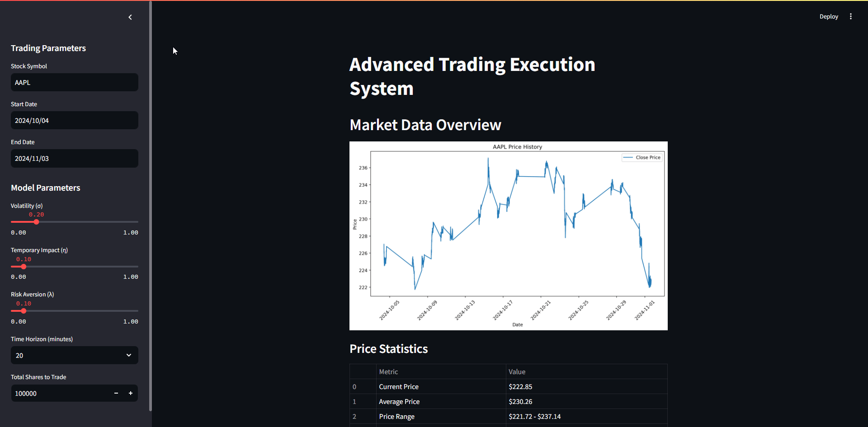Image resolution: width=868 pixels, height=427 pixels.
Task: Click the Average Price value cell
Action: click(x=520, y=401)
